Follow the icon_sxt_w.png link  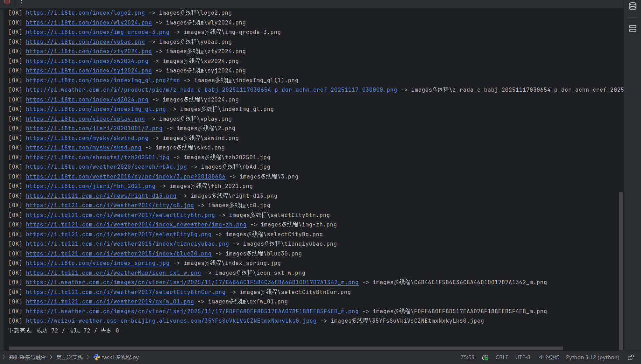pos(113,273)
